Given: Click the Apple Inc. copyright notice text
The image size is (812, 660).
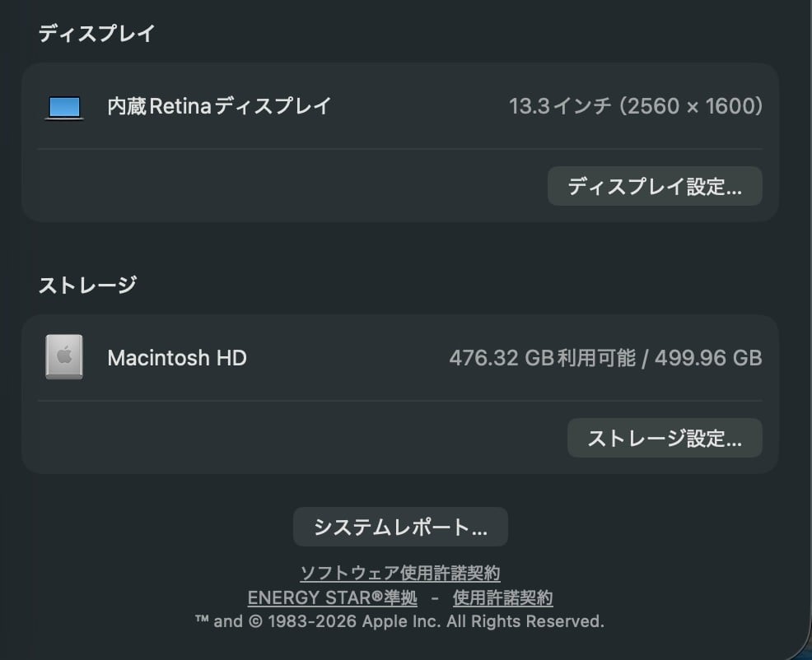Looking at the screenshot, I should [400, 621].
